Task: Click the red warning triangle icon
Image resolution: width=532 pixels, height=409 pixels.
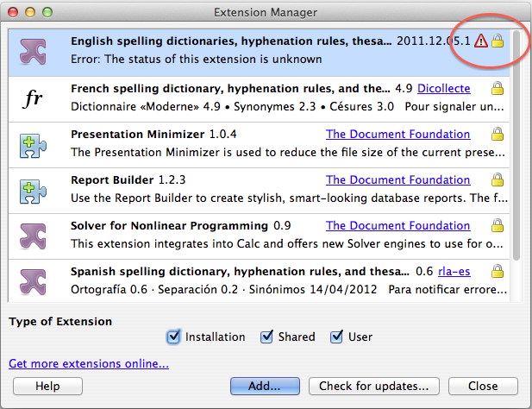Action: (480, 41)
